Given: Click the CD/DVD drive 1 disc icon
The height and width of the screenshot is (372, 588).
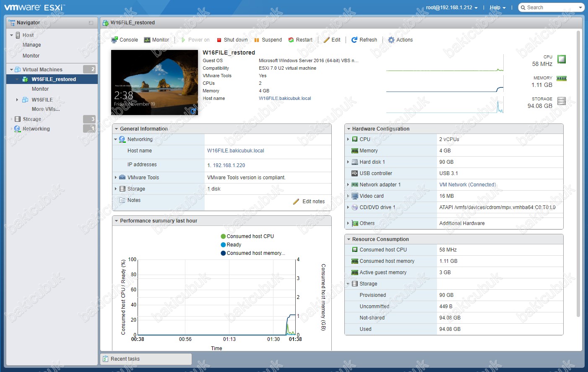Looking at the screenshot, I should (x=355, y=207).
